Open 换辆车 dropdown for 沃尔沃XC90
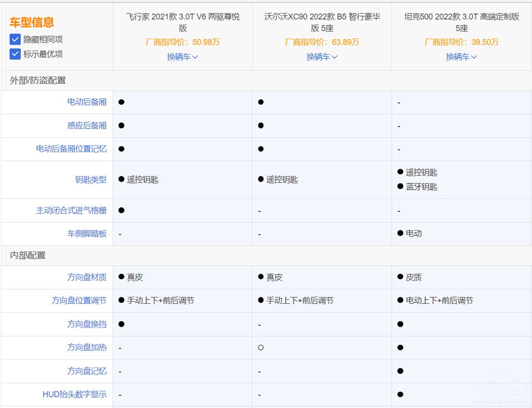The height and width of the screenshot is (408, 532). tap(322, 57)
